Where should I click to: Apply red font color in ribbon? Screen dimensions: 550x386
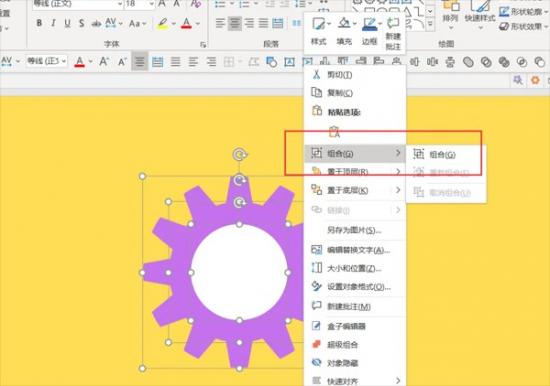click(x=186, y=24)
